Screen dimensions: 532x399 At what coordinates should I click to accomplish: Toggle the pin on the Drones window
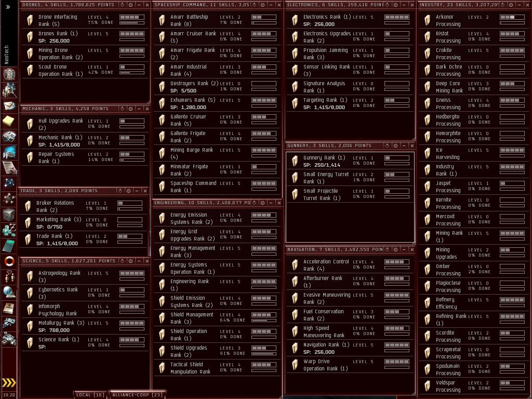[x=130, y=5]
